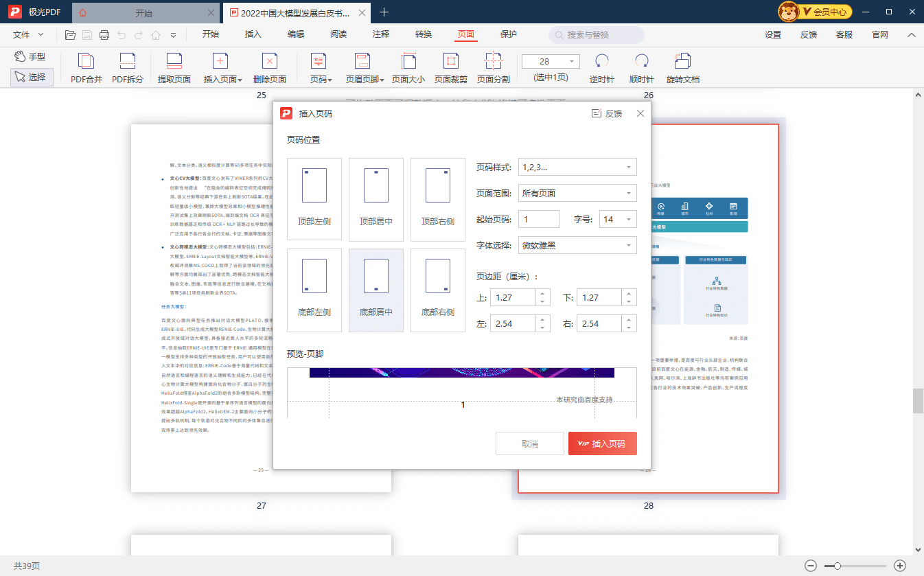Image resolution: width=924 pixels, height=576 pixels.
Task: Decrease the 右 right margin with the down arrow
Action: [x=630, y=328]
